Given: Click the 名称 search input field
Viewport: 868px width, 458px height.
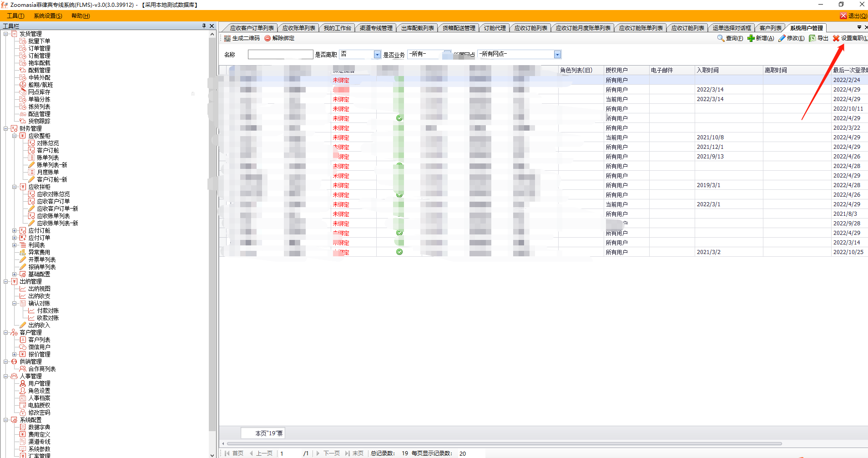Looking at the screenshot, I should coord(280,55).
